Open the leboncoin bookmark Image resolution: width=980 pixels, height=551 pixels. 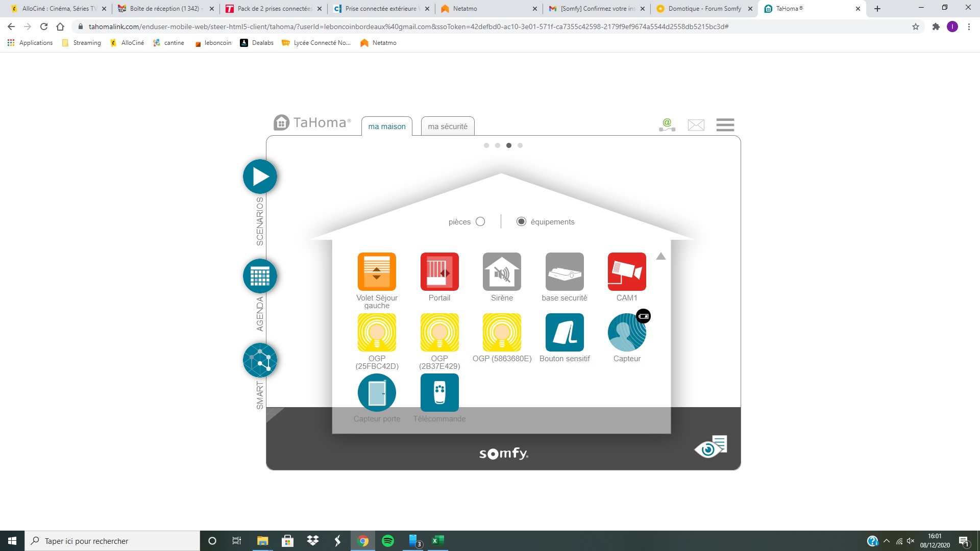click(x=213, y=43)
